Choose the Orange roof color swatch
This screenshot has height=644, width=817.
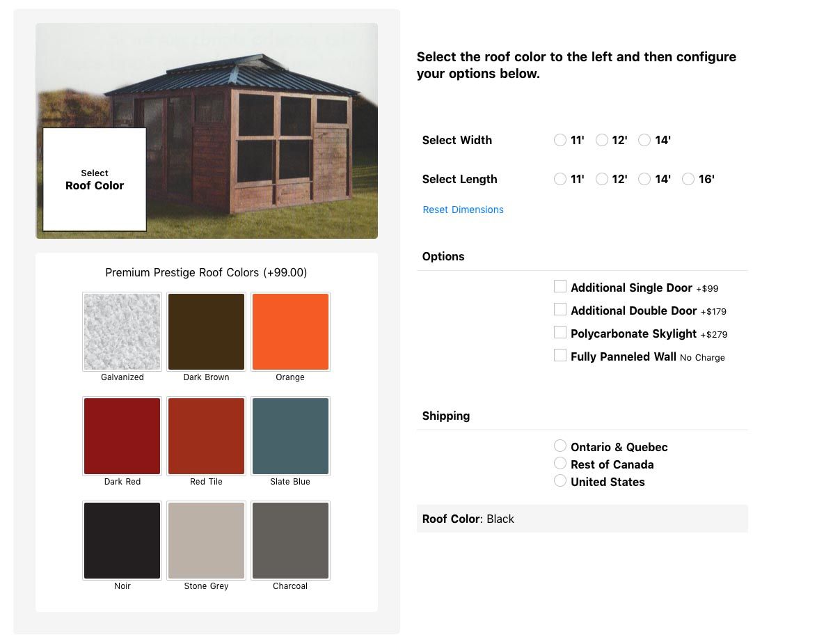click(x=290, y=331)
